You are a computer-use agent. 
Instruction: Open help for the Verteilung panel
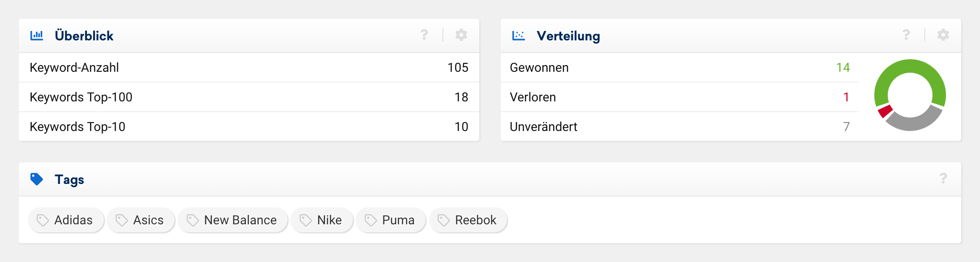tap(906, 35)
